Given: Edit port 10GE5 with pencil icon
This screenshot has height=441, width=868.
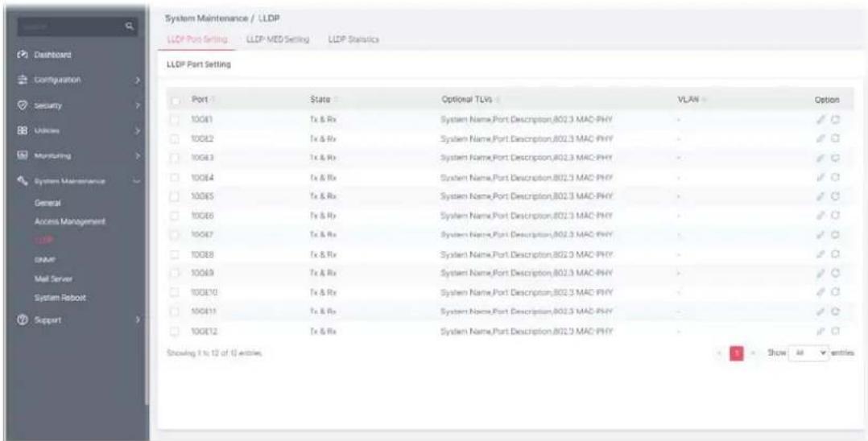Looking at the screenshot, I should click(x=822, y=196).
